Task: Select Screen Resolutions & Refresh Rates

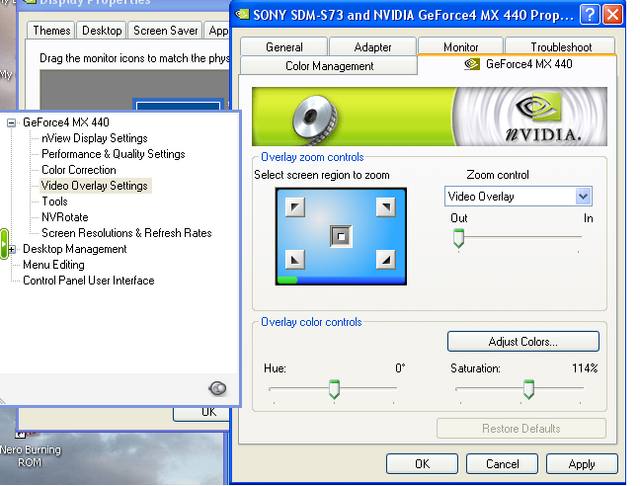Action: click(x=127, y=233)
